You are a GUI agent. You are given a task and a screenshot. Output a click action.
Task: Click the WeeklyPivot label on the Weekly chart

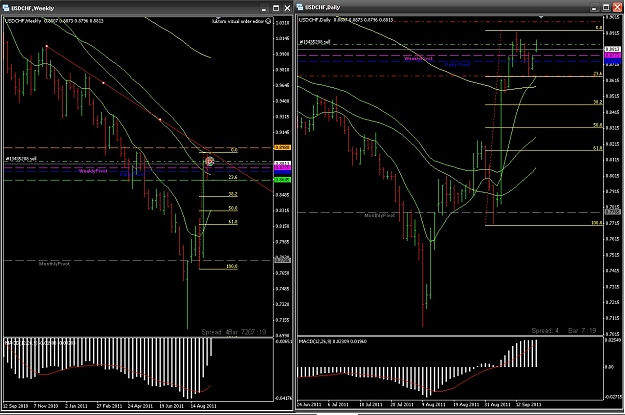click(93, 171)
